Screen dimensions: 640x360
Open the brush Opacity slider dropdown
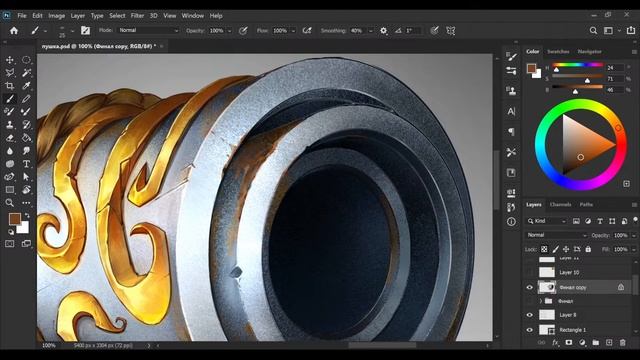229,31
